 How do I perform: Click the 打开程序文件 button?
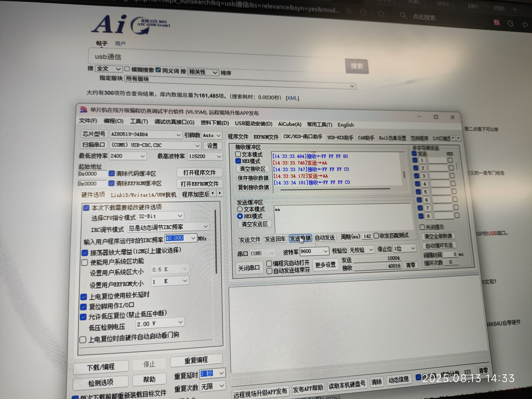point(199,173)
